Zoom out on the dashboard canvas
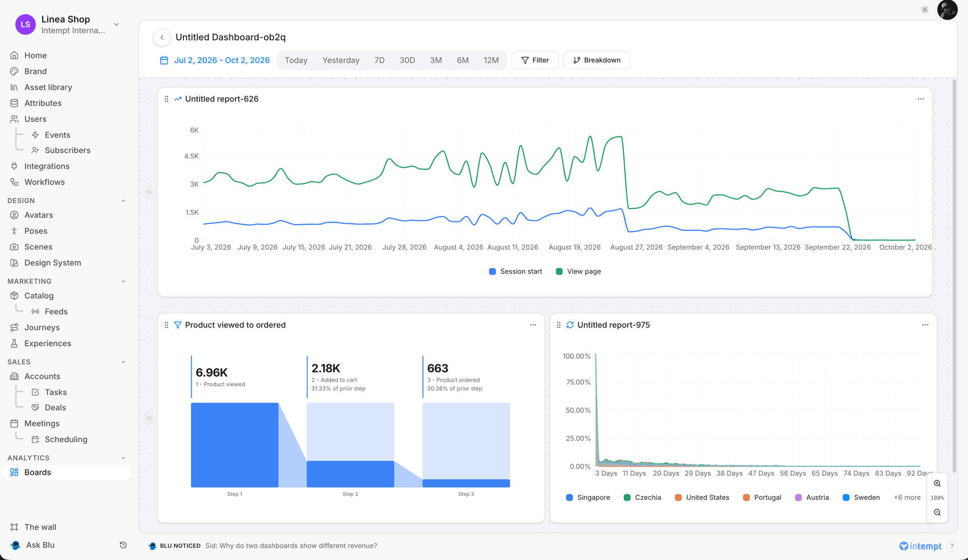 pyautogui.click(x=937, y=512)
